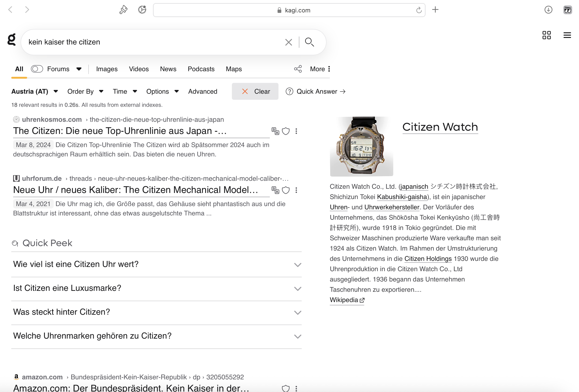579x392 pixels.
Task: Click the translate icon on the uhrenkosmos result
Action: tap(275, 131)
